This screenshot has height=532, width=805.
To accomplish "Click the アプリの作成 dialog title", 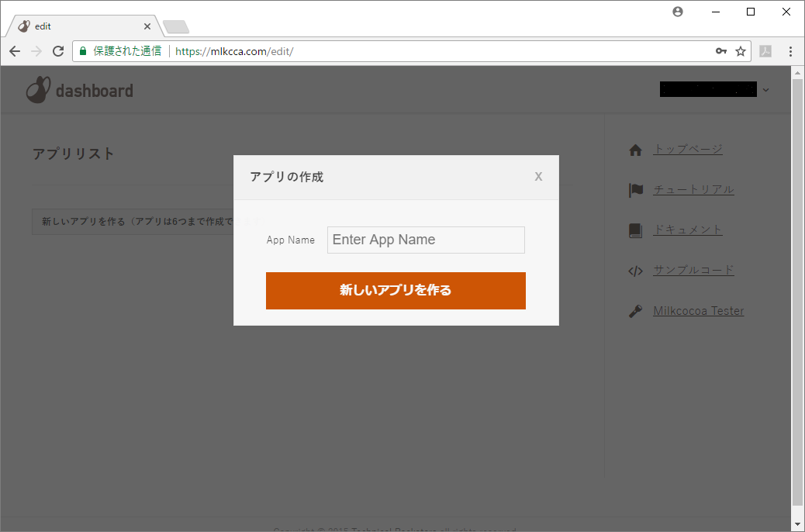I will tap(286, 177).
